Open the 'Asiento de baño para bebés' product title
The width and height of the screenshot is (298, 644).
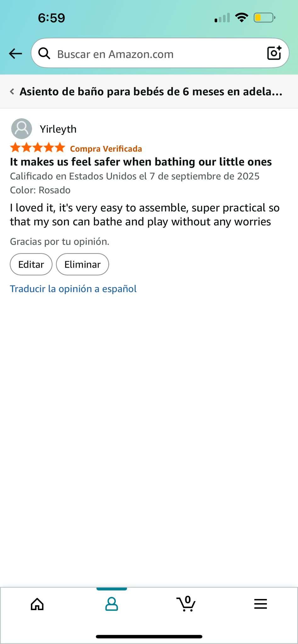pyautogui.click(x=151, y=92)
